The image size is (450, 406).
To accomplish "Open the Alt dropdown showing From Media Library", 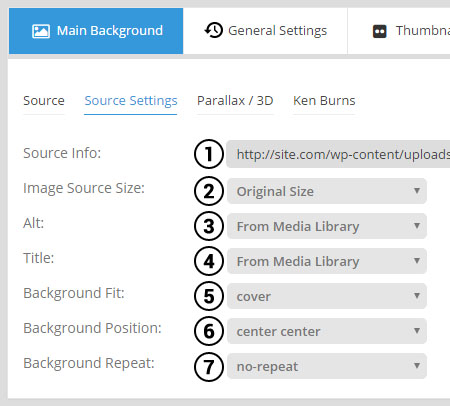I will point(327,226).
